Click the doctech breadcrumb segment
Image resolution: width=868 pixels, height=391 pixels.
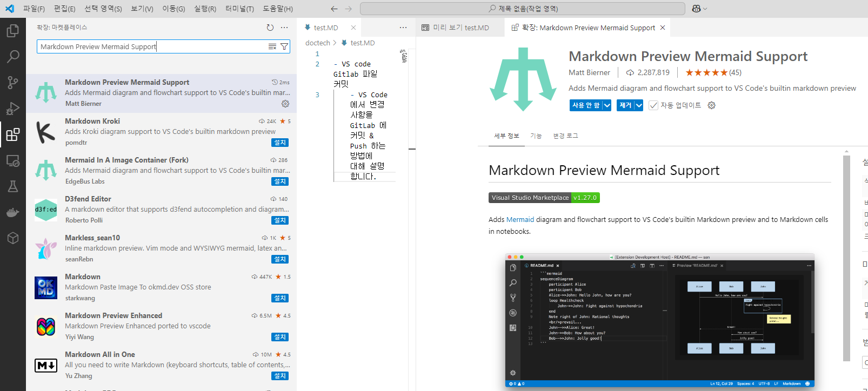click(318, 43)
